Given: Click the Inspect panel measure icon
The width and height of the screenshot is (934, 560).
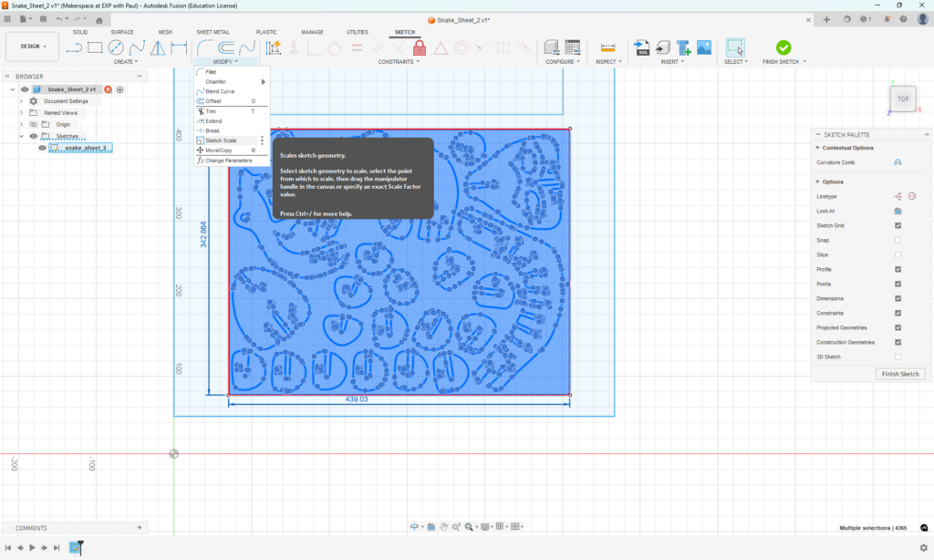Looking at the screenshot, I should pyautogui.click(x=607, y=47).
